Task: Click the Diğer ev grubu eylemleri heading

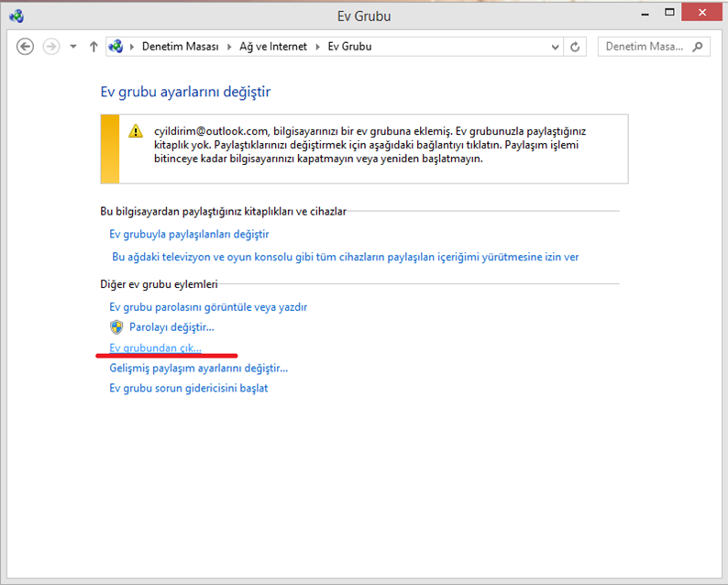Action: (159, 284)
